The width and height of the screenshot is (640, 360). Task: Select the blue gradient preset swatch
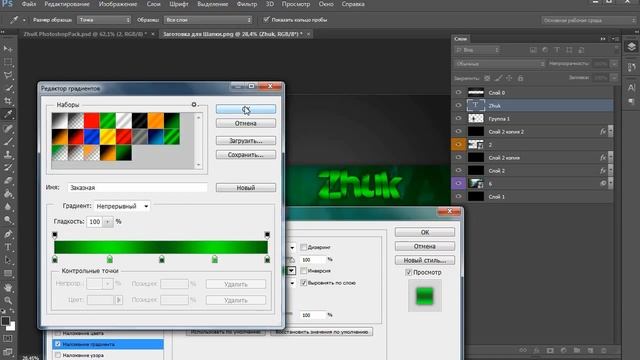[x=91, y=137]
